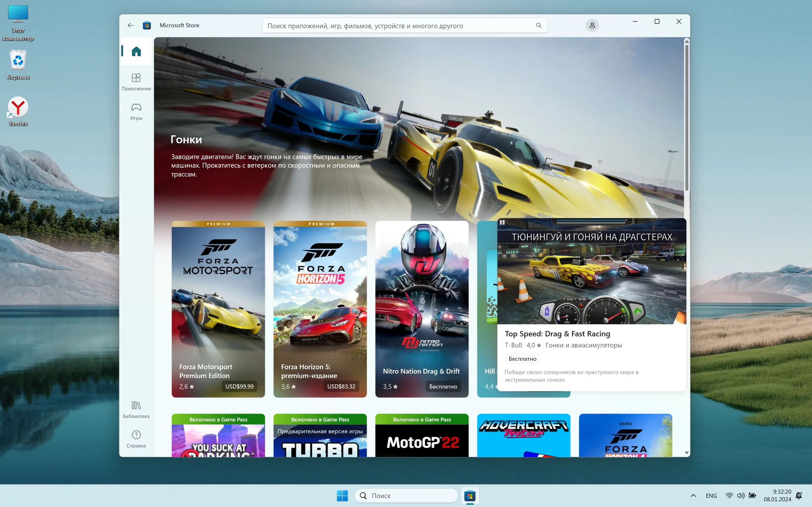Screen dimensions: 812x507
Task: Click the USD$83.32 price on Forza Horizon 5
Action: click(x=341, y=386)
